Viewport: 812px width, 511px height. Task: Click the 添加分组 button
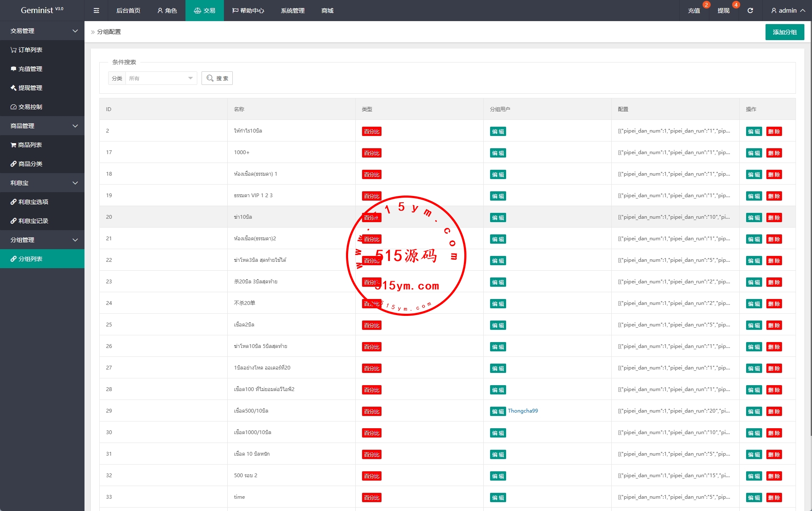pyautogui.click(x=785, y=32)
